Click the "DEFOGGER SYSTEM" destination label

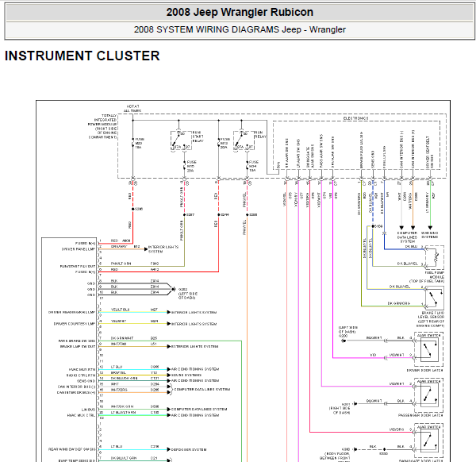(x=189, y=449)
